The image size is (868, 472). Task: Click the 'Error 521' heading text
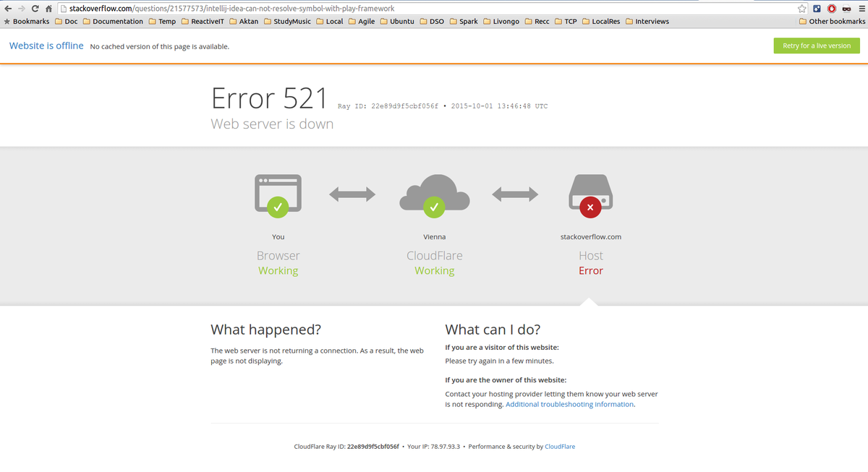pos(269,98)
